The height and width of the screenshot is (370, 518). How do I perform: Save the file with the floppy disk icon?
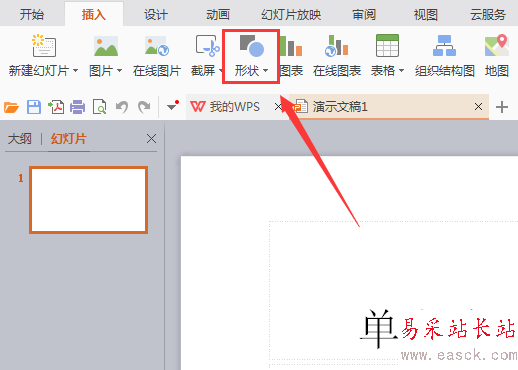34,107
